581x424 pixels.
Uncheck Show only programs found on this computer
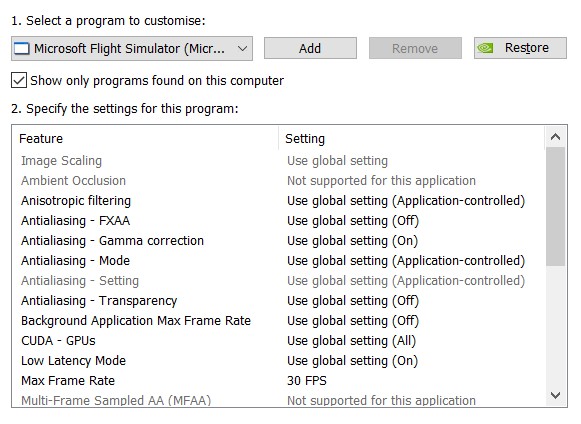(x=19, y=80)
